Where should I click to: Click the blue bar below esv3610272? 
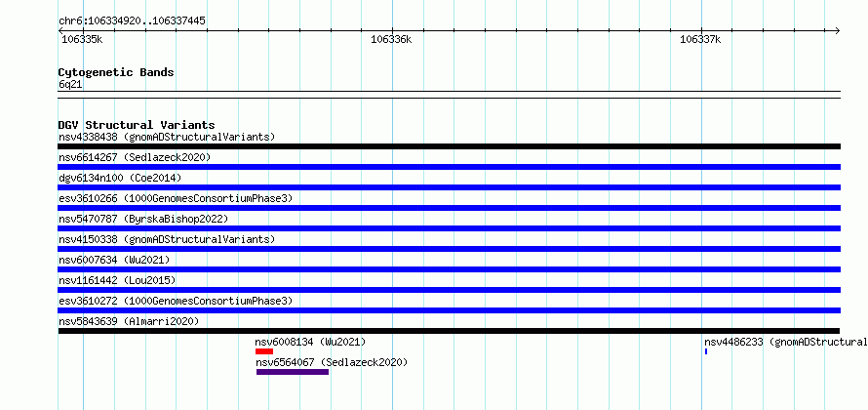(449, 310)
